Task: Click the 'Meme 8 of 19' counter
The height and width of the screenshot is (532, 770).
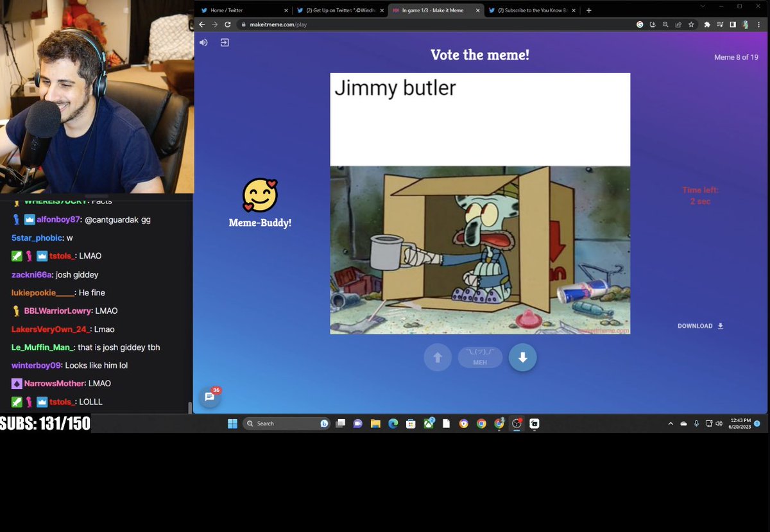Action: (736, 57)
